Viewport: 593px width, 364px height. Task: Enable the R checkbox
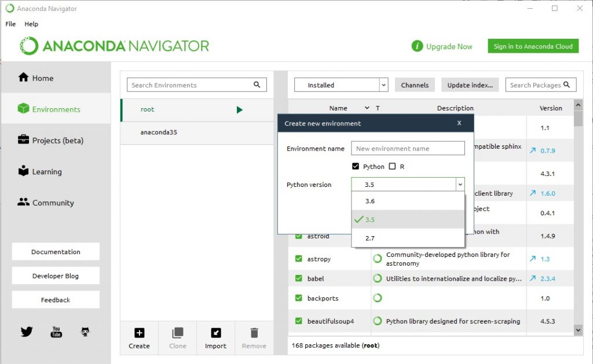[x=392, y=167]
